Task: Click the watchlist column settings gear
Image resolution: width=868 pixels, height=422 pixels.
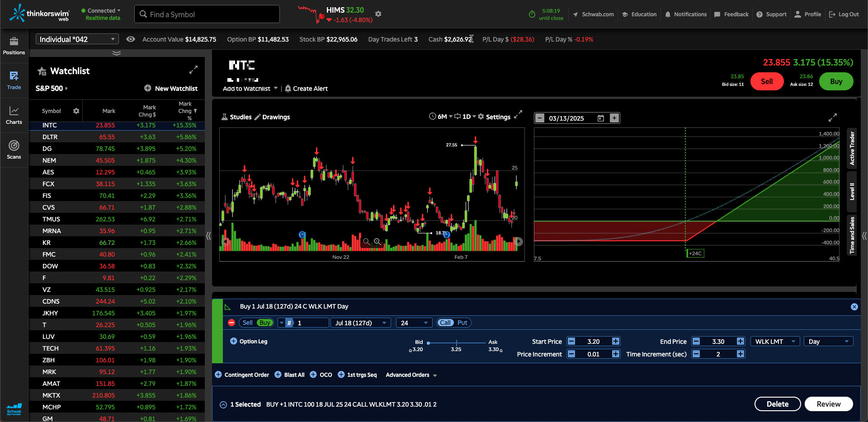Action: 76,111
